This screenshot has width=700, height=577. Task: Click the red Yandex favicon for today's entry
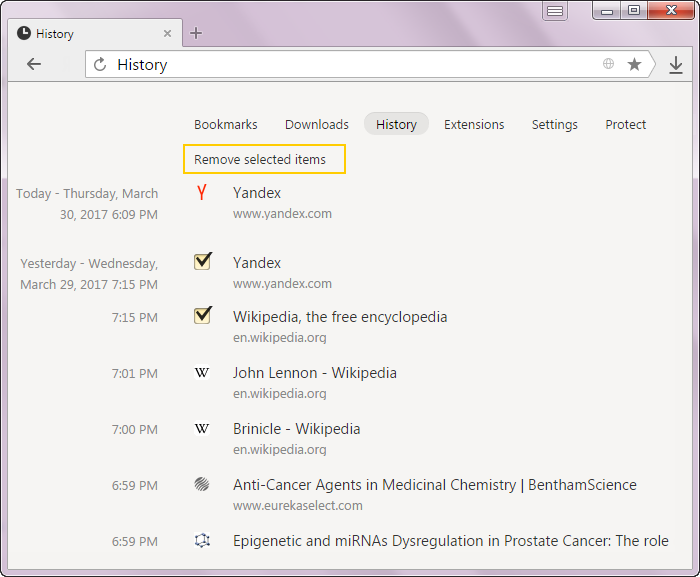coord(202,192)
